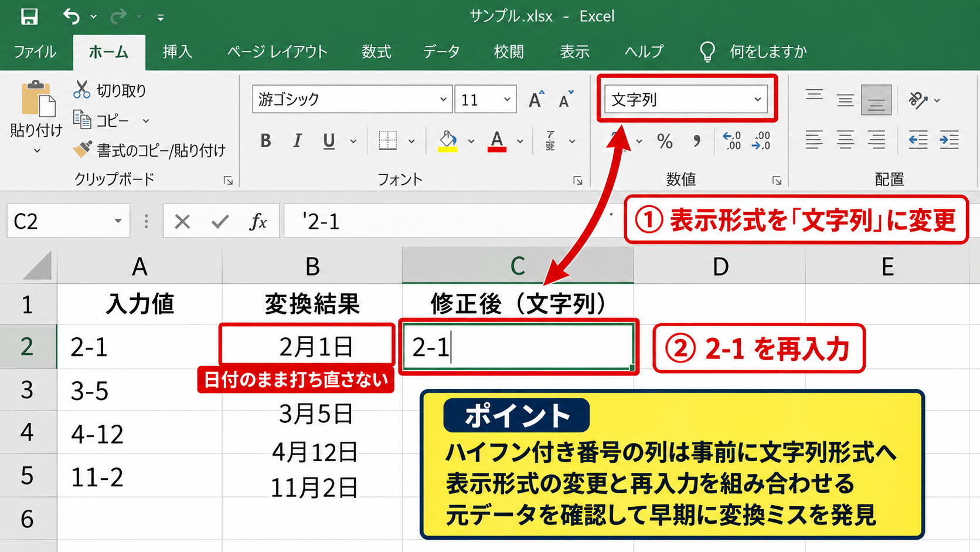
Task: Click the Name Box showing C2
Action: point(69,221)
